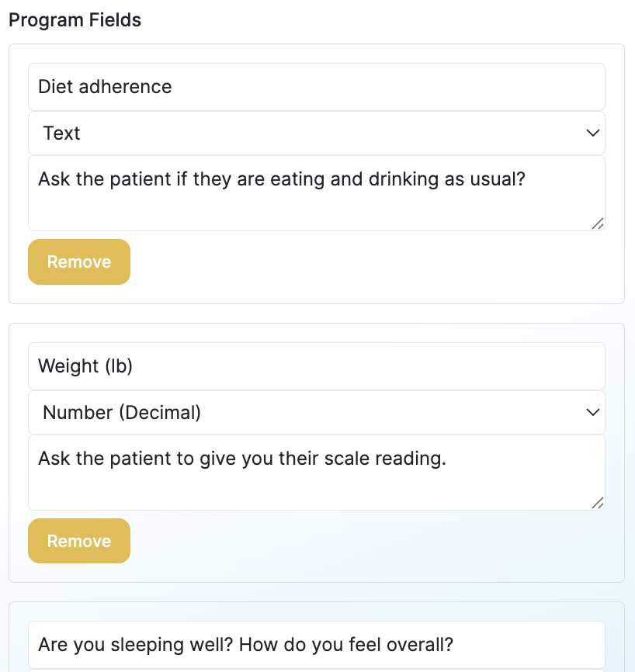This screenshot has height=672, width=635.
Task: Grab the resize handle of the eating and drinking textarea
Action: 597,223
